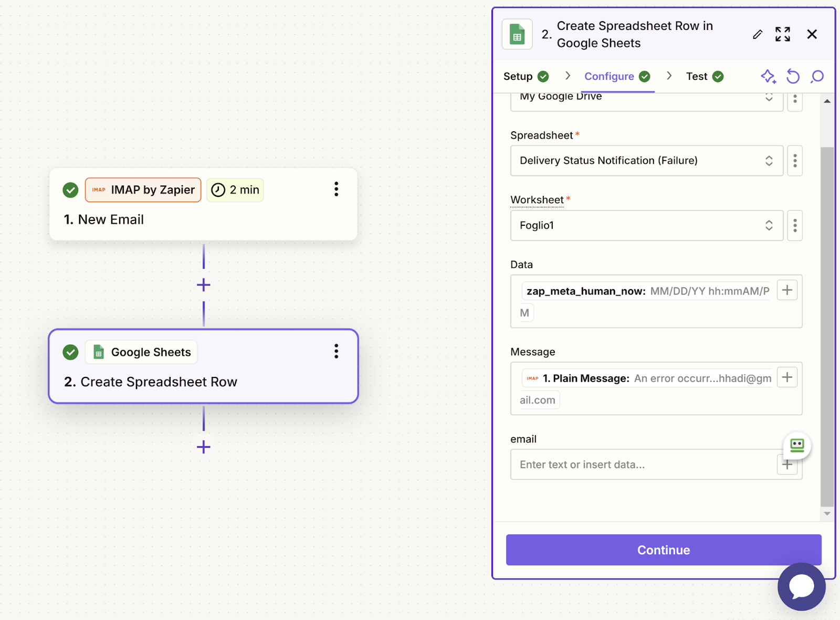Expand the panel to full screen
840x620 pixels.
(783, 35)
